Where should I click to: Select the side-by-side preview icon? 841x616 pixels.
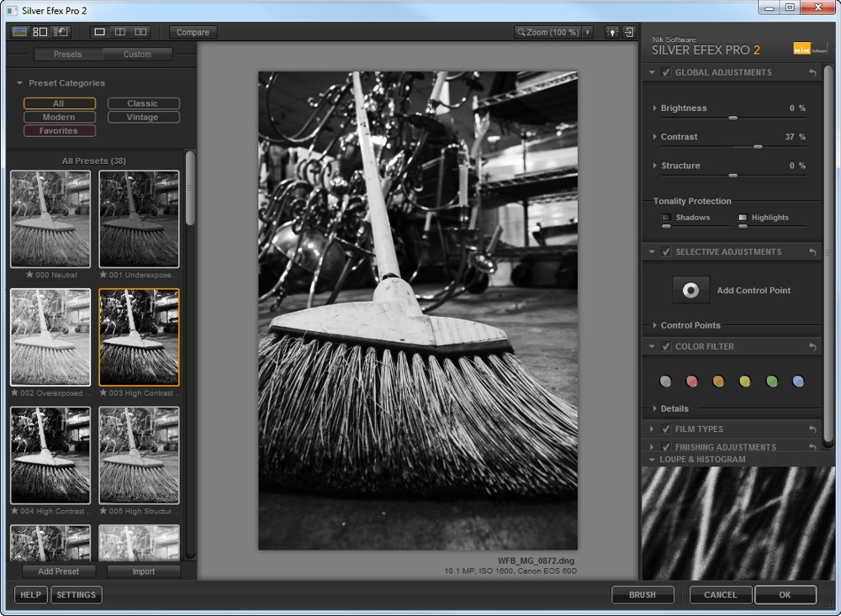click(x=140, y=32)
